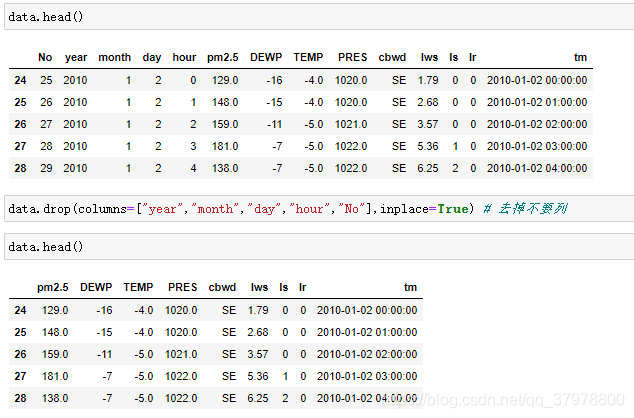
Task: Click 'PRES' header in the second table
Action: (x=183, y=287)
